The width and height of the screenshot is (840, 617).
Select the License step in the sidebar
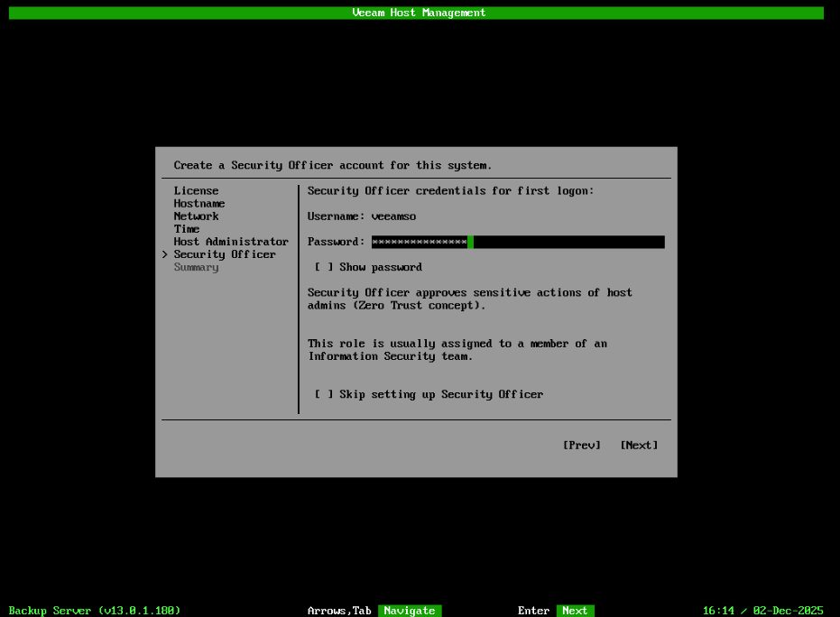[196, 190]
